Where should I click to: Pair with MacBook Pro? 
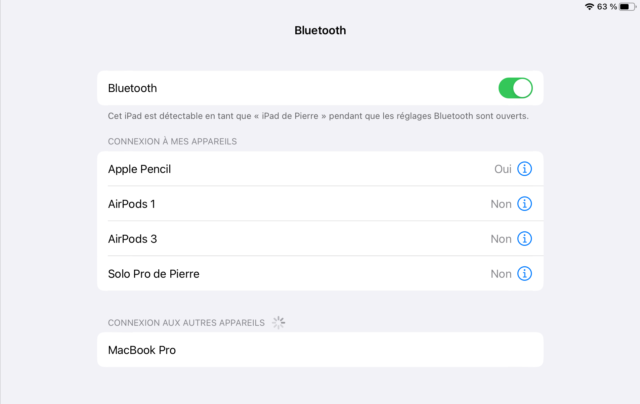tap(320, 350)
